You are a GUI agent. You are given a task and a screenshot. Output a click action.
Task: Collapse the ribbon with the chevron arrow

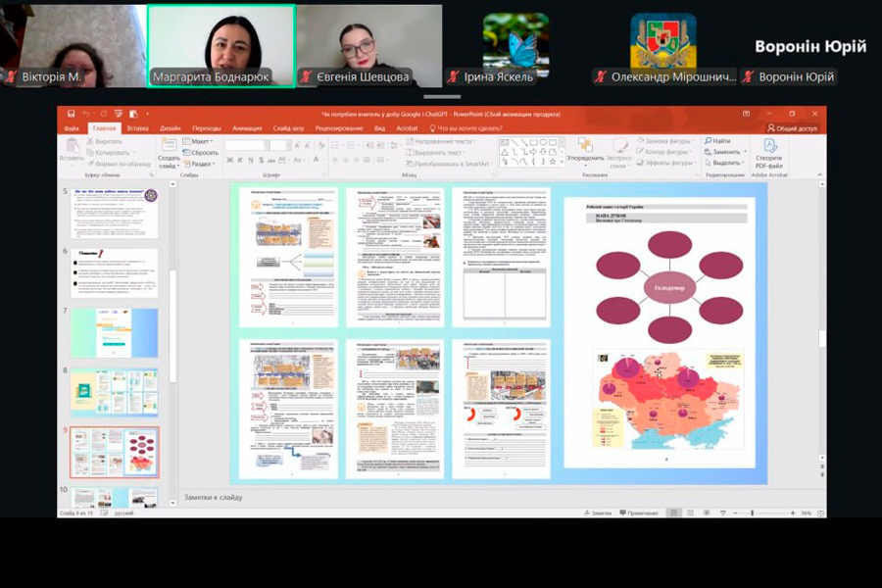click(x=819, y=175)
